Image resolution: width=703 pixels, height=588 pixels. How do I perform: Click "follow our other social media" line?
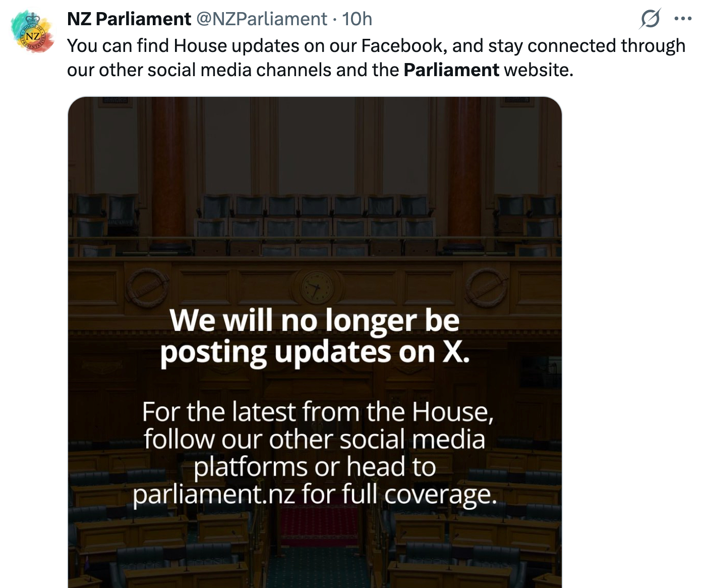point(315,439)
